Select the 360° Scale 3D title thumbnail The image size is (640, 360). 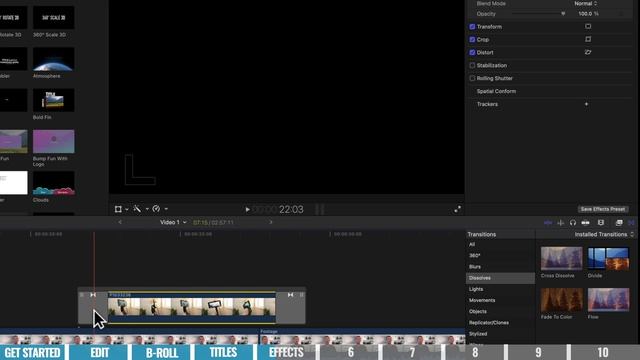coord(53,18)
